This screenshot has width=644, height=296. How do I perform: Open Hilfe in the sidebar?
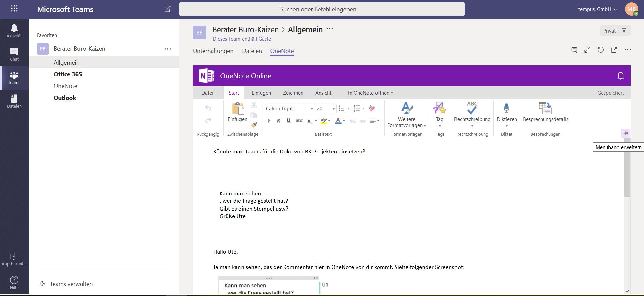pos(14,283)
